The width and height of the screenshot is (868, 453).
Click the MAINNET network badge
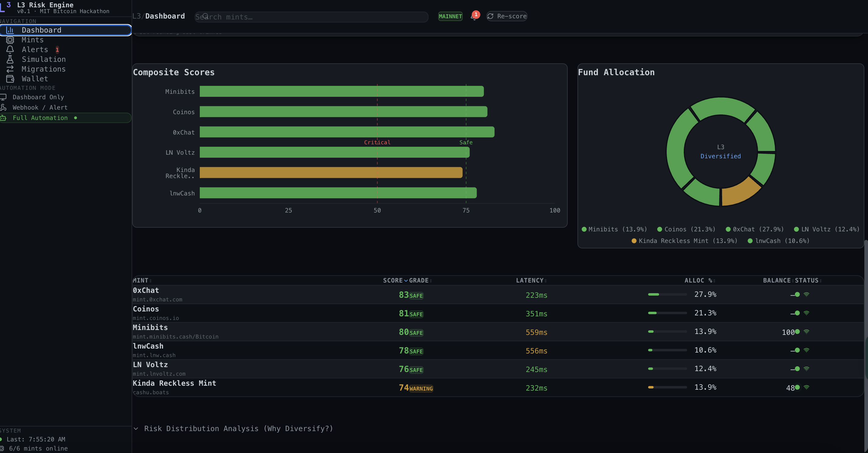click(450, 16)
